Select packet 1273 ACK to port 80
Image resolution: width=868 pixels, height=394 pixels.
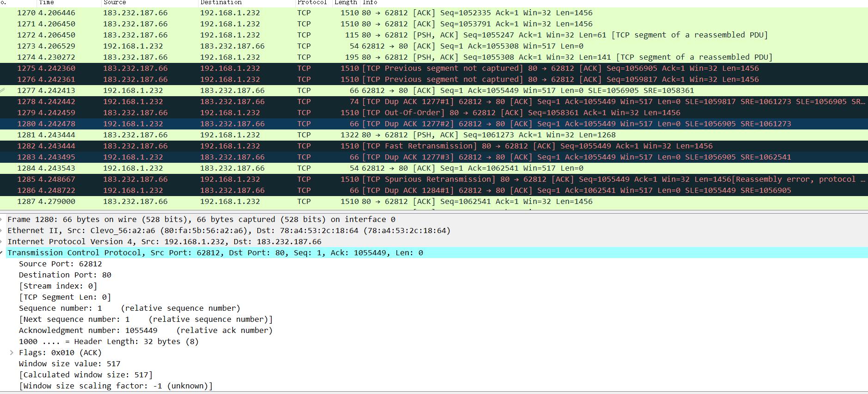(434, 46)
